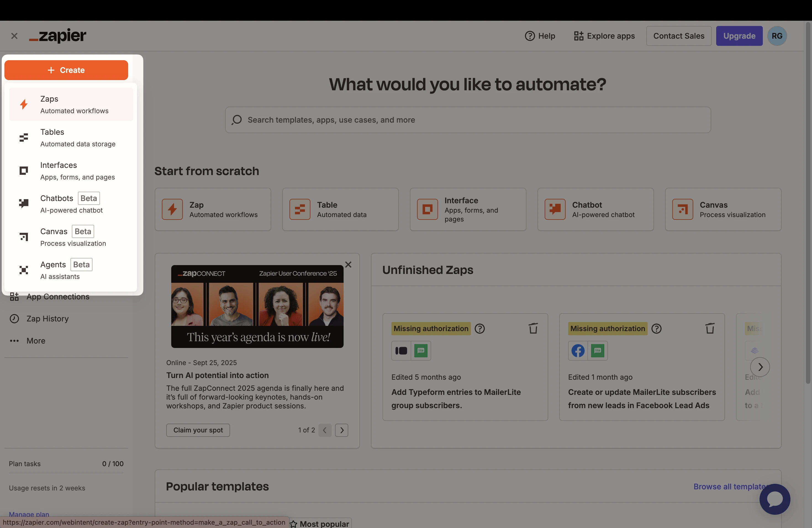Open the chat support bubble

[x=774, y=499]
